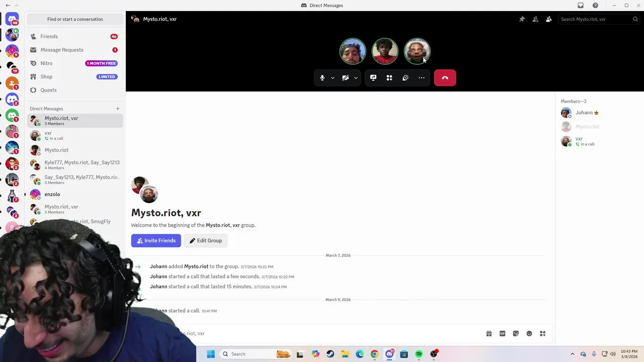Screen dimensions: 644x362
Task: Open camera options arrow
Action: point(356,78)
